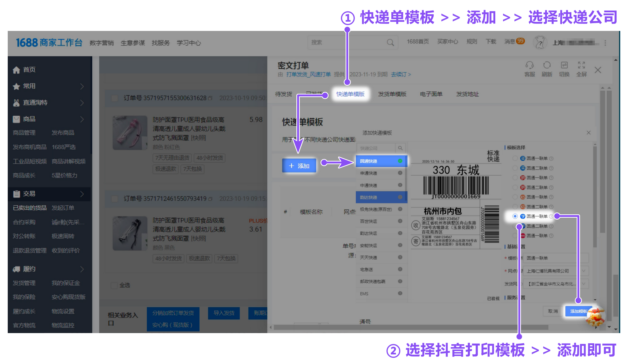Expand the 商品 sidebar section chevron
This screenshot has width=628, height=364.
pos(82,119)
